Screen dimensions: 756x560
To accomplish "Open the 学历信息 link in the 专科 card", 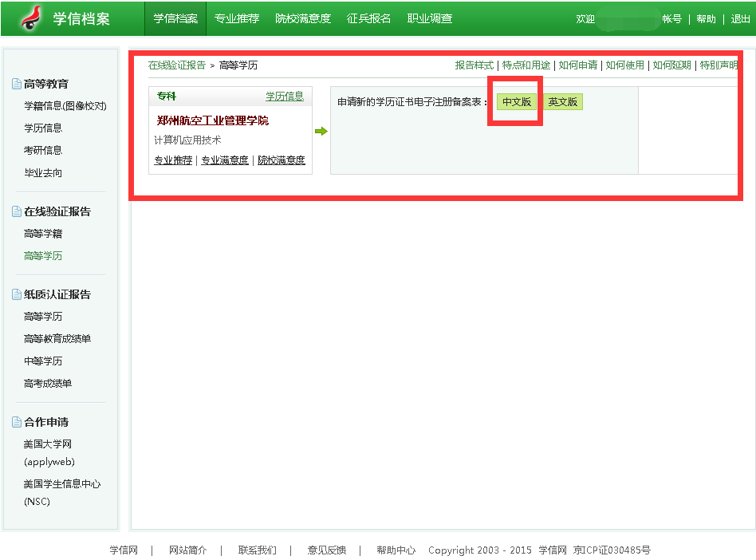I will (x=285, y=97).
